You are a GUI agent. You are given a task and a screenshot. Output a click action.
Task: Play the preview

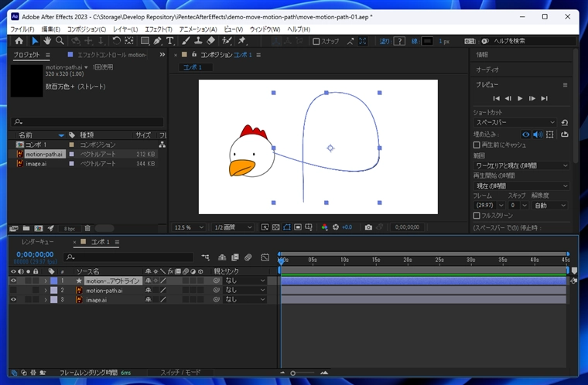pos(520,99)
